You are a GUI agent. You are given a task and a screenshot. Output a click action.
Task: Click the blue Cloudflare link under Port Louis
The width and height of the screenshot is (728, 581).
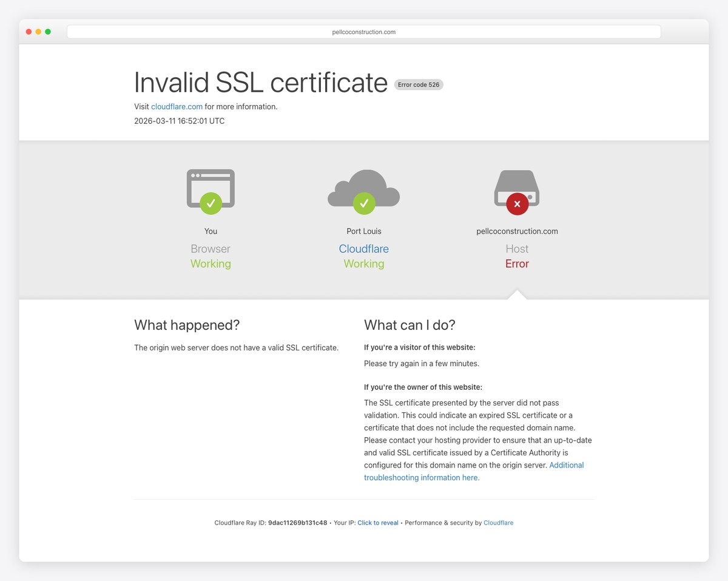tap(364, 249)
